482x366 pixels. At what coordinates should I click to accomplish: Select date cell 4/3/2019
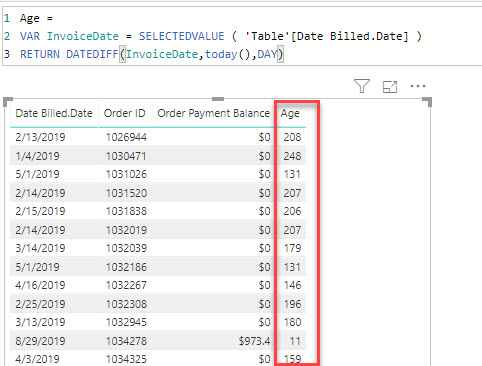[x=37, y=359]
